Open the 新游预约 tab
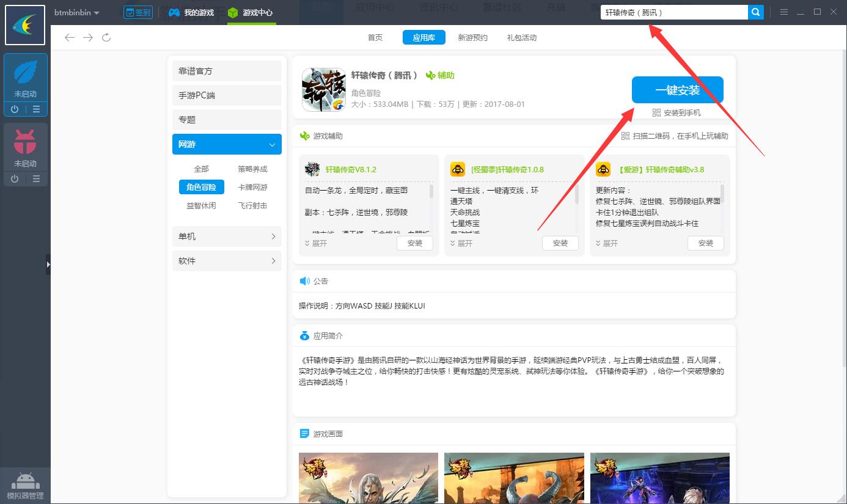The width and height of the screenshot is (847, 504). pyautogui.click(x=473, y=38)
